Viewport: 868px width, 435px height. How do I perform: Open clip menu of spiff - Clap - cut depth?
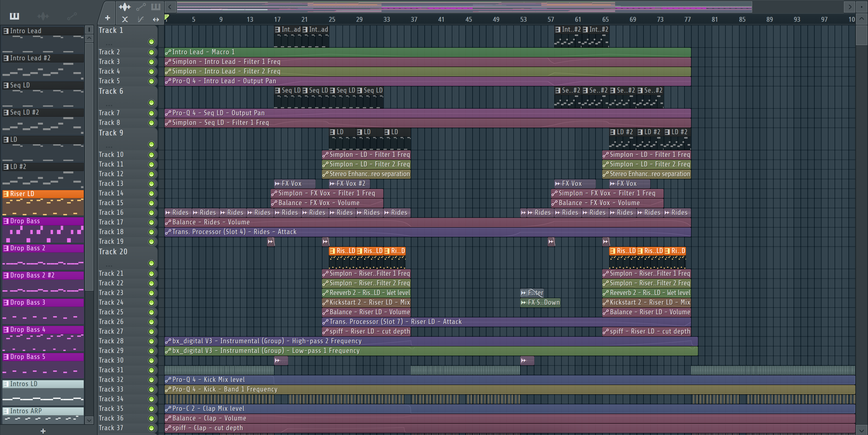[x=168, y=428]
